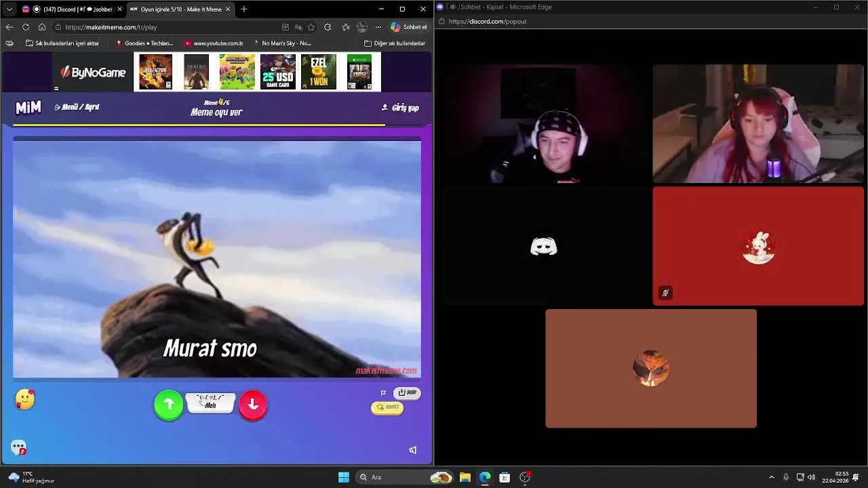868x488 pixels.
Task: Close the Make it Meme tab
Action: pos(228,9)
